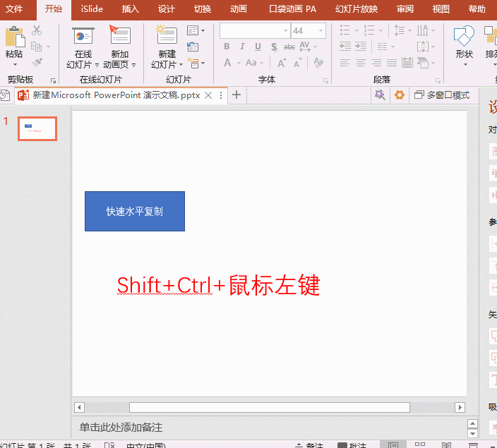The image size is (497, 448).
Task: Click the Paste (粘贴) clipboard icon
Action: pyautogui.click(x=14, y=38)
